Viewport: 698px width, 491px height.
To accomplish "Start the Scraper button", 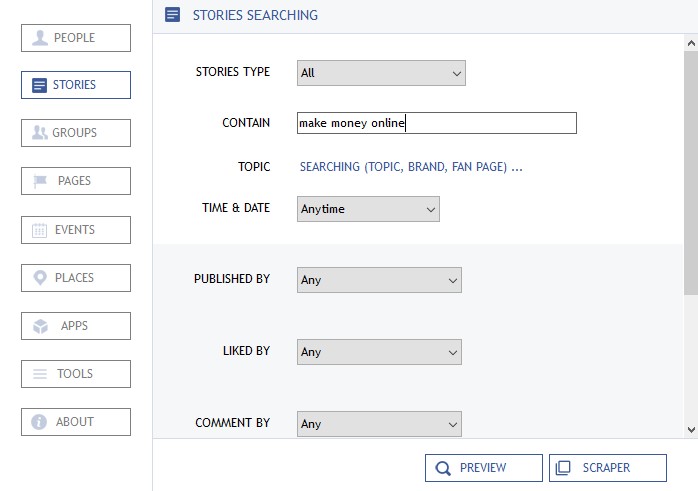I will 607,468.
